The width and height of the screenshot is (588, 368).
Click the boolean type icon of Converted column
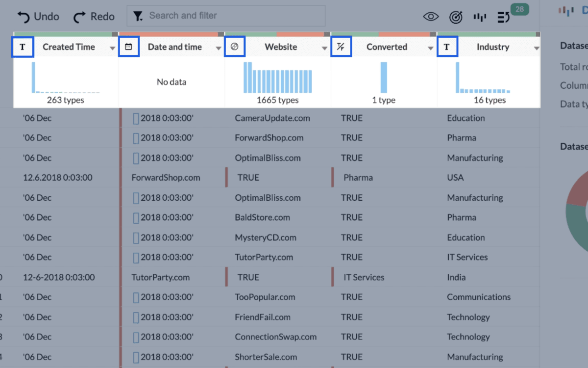click(x=341, y=47)
